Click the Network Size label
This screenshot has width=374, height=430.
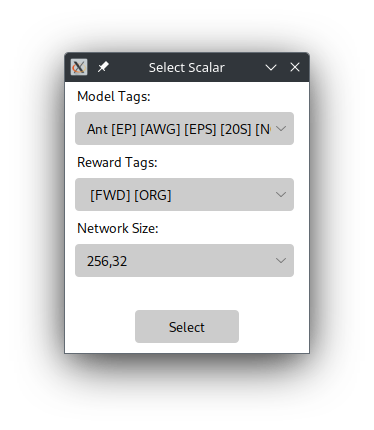click(x=118, y=229)
